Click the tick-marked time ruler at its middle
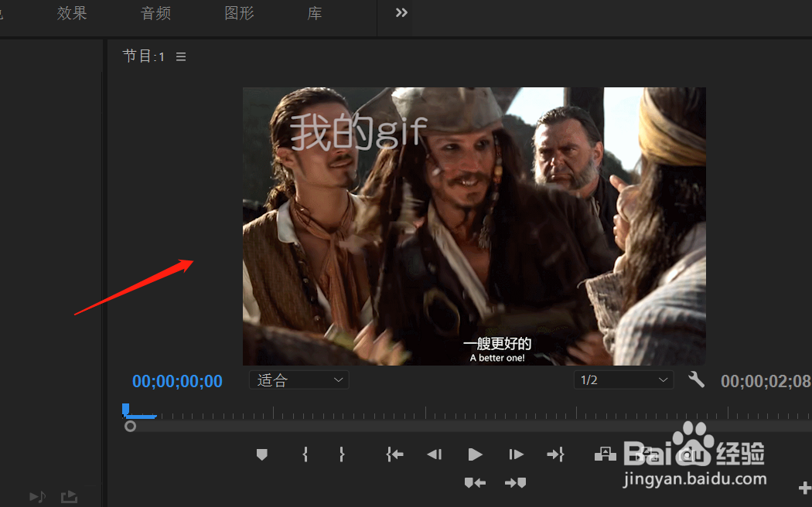 click(466, 413)
